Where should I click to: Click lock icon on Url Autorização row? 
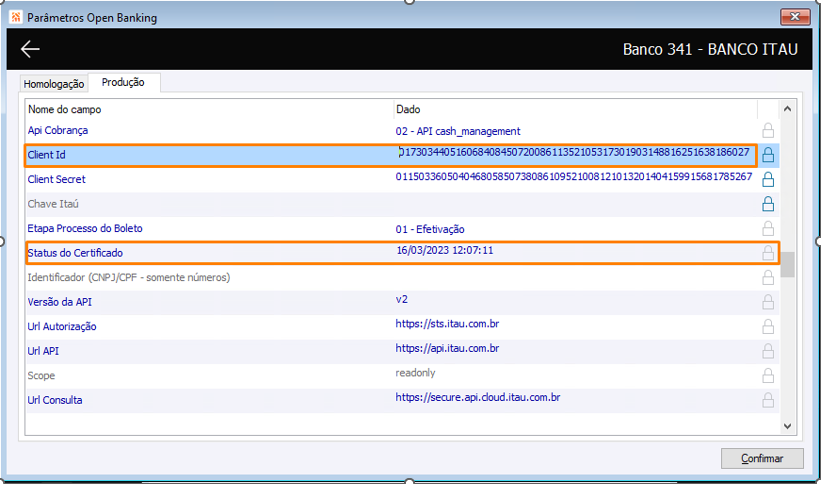[x=768, y=326]
